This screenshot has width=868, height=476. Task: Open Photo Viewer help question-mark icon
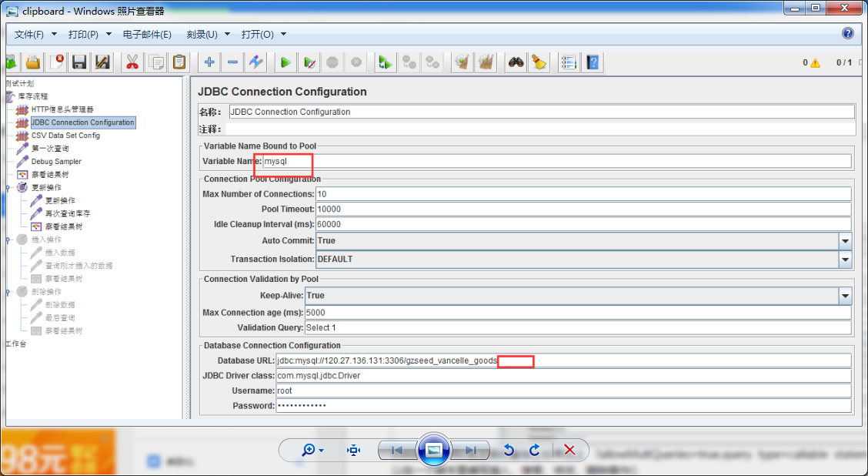pos(847,33)
